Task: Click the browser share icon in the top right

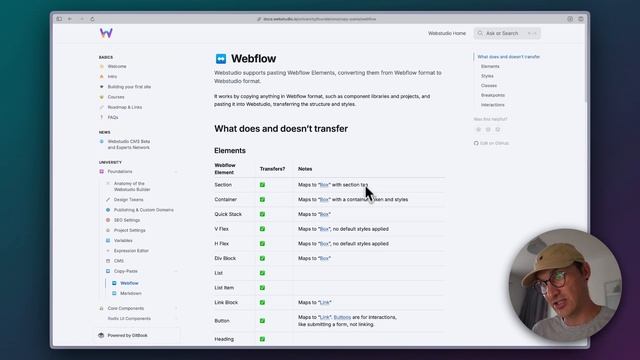Action: 570,19
